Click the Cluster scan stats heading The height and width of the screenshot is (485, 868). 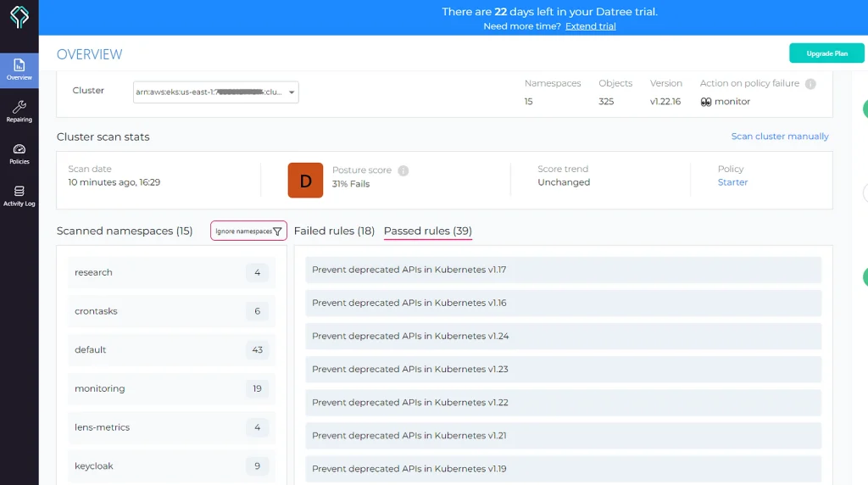click(103, 137)
